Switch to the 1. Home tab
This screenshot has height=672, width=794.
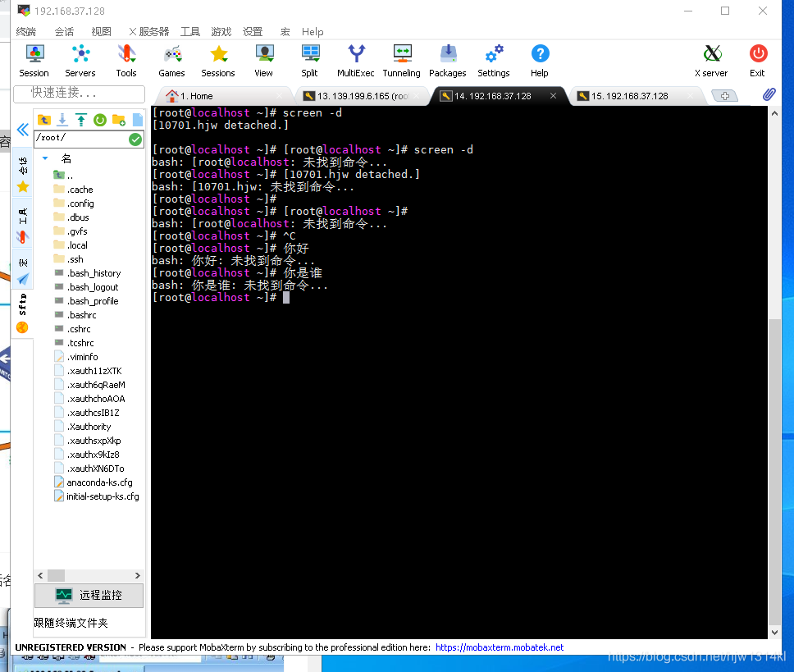[223, 96]
